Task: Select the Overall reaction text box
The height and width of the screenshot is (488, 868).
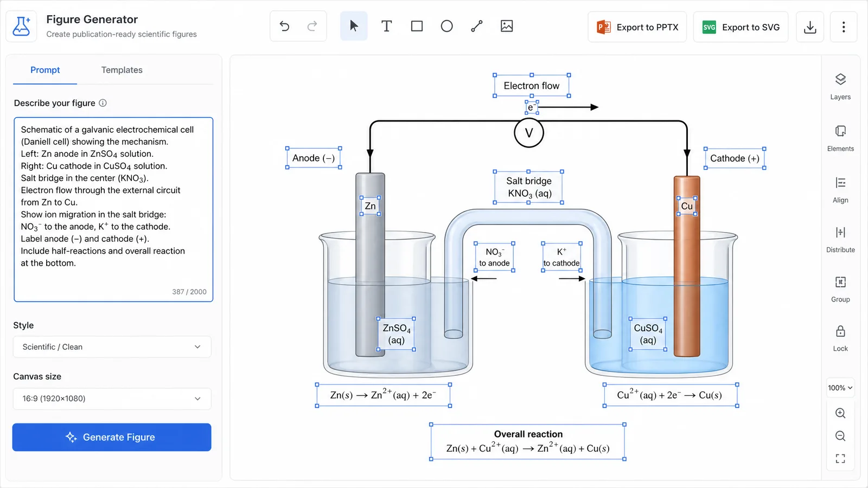Action: point(528,442)
